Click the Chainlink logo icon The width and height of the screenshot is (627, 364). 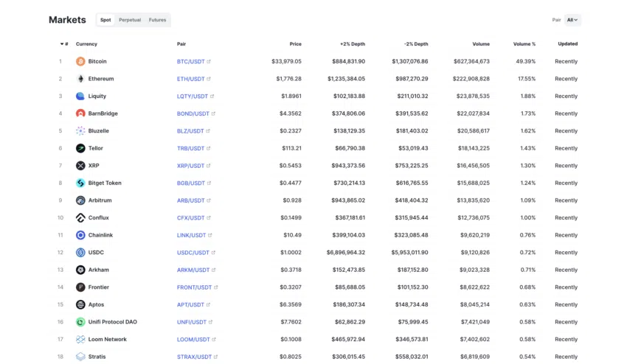(x=80, y=235)
